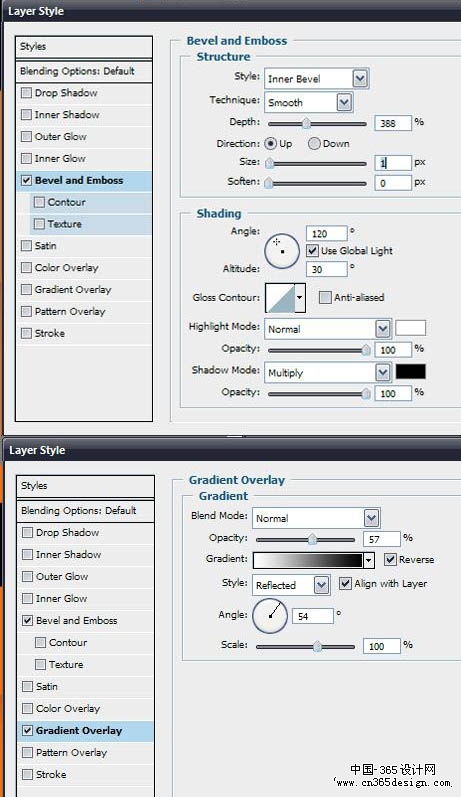
Task: Enable Drop Shadow in bottom dialog
Action: 27,533
